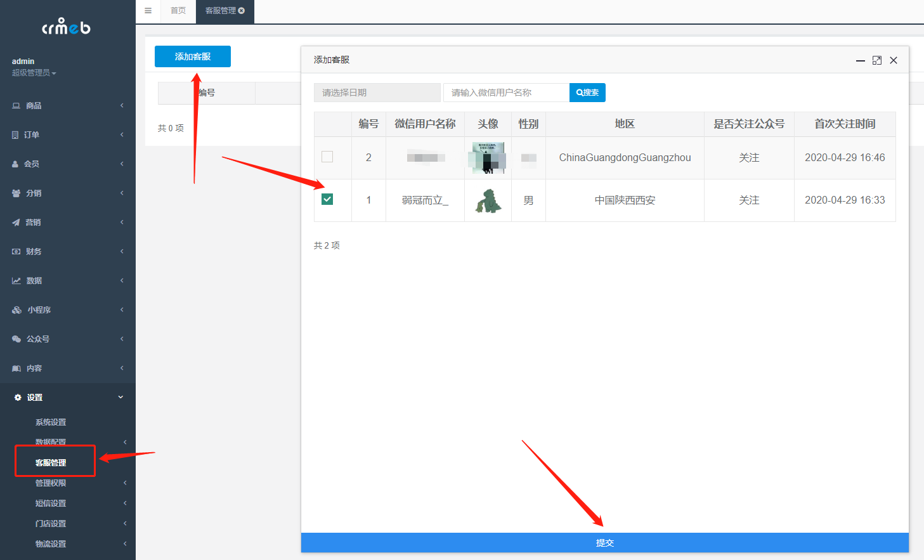Expand the 管理权限 submenu arrow
Screen dimensions: 924x560
pyautogui.click(x=125, y=483)
